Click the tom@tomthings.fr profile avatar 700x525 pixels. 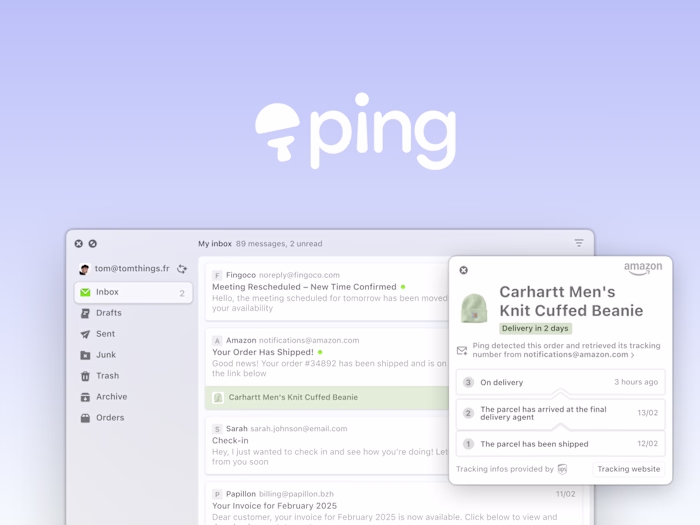tap(84, 269)
